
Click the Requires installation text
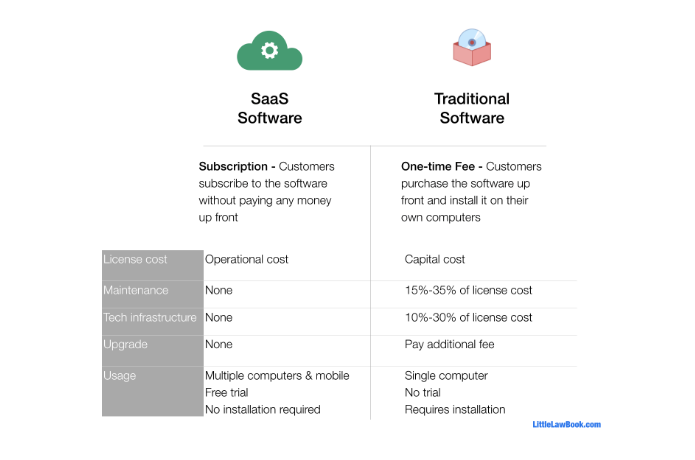(454, 409)
